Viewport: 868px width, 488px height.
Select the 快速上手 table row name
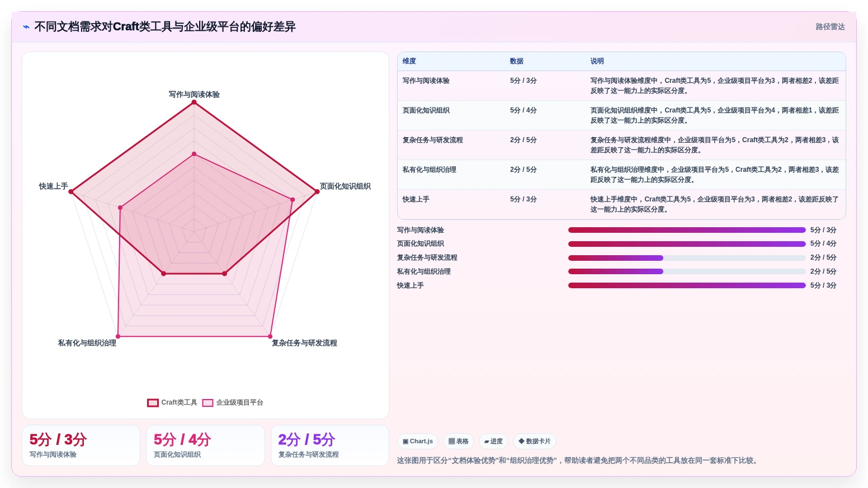coord(416,200)
